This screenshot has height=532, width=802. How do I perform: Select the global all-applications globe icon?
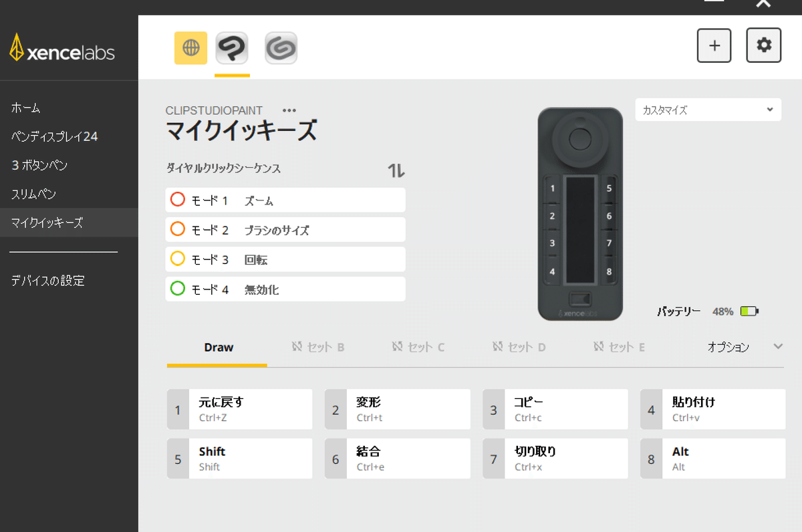tap(190, 48)
